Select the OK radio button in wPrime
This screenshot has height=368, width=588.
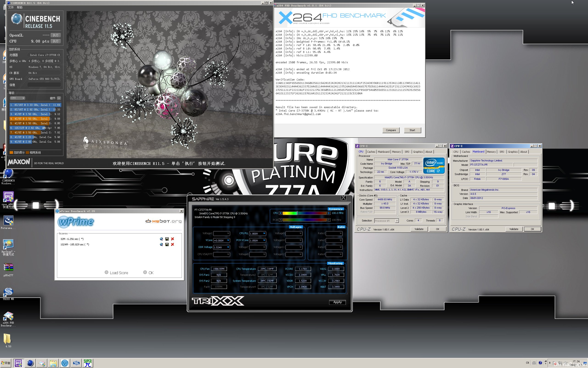pyautogui.click(x=145, y=272)
